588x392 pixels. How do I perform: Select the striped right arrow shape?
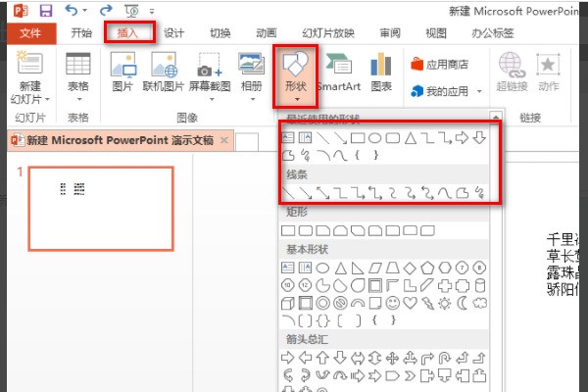[358, 375]
